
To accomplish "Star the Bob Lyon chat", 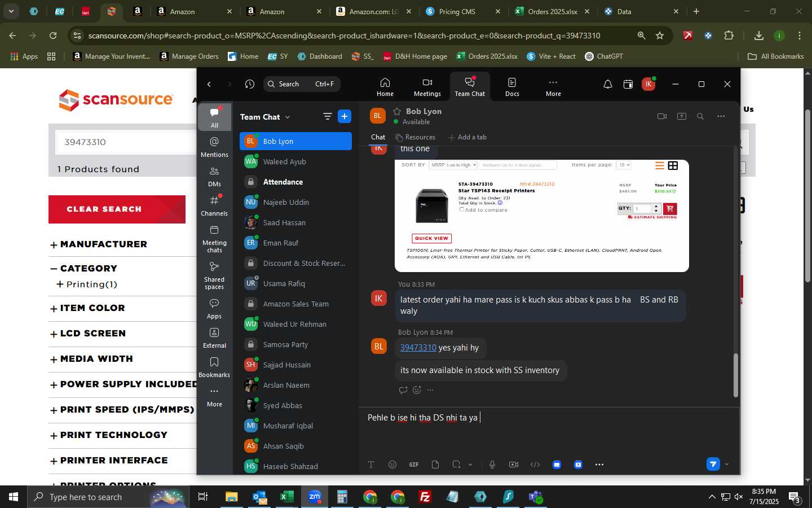I will click(x=397, y=111).
